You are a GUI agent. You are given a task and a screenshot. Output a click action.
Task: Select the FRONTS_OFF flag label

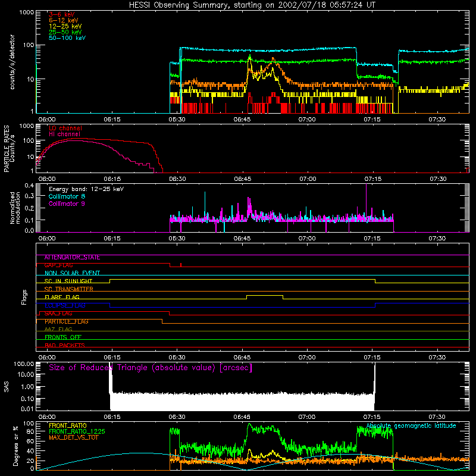click(x=63, y=337)
